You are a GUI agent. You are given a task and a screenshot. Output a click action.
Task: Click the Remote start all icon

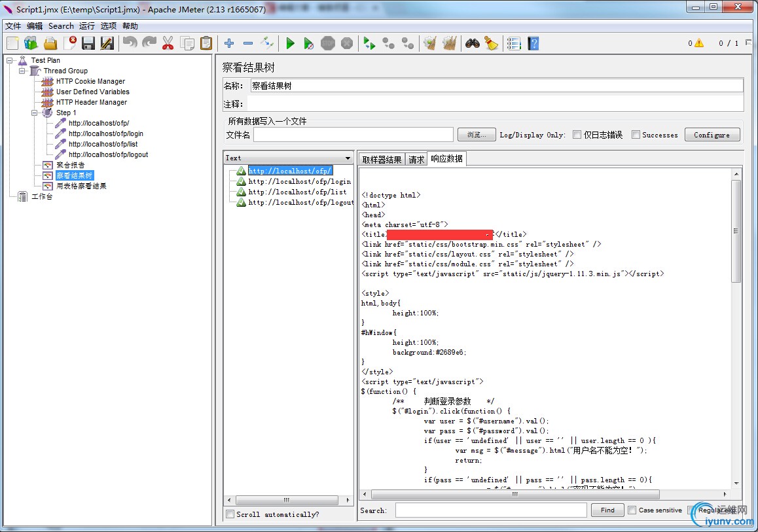click(x=369, y=43)
